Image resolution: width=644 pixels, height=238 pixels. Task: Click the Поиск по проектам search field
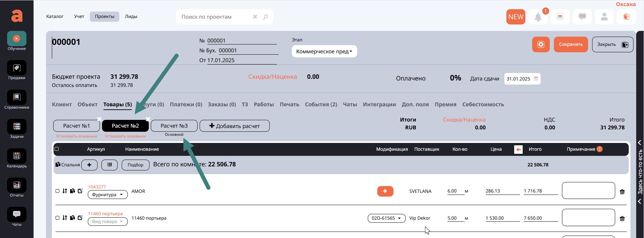(215, 17)
